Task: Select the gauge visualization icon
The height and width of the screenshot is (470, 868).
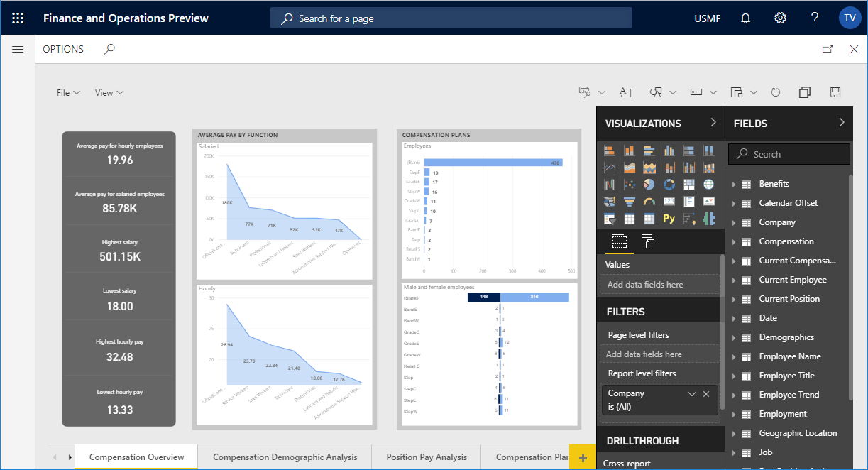Action: point(649,201)
